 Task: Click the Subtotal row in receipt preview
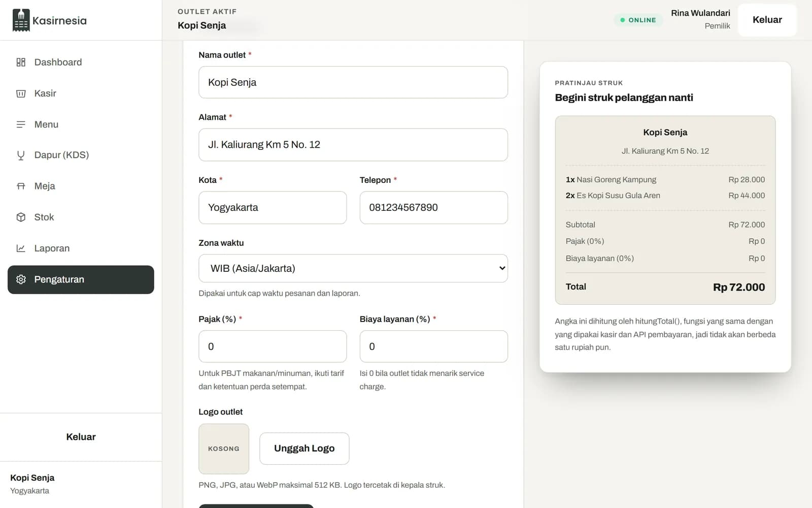[x=665, y=225]
